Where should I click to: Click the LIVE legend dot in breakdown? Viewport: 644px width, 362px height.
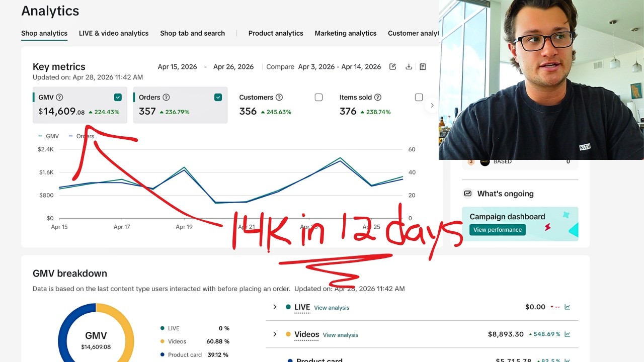pos(162,328)
